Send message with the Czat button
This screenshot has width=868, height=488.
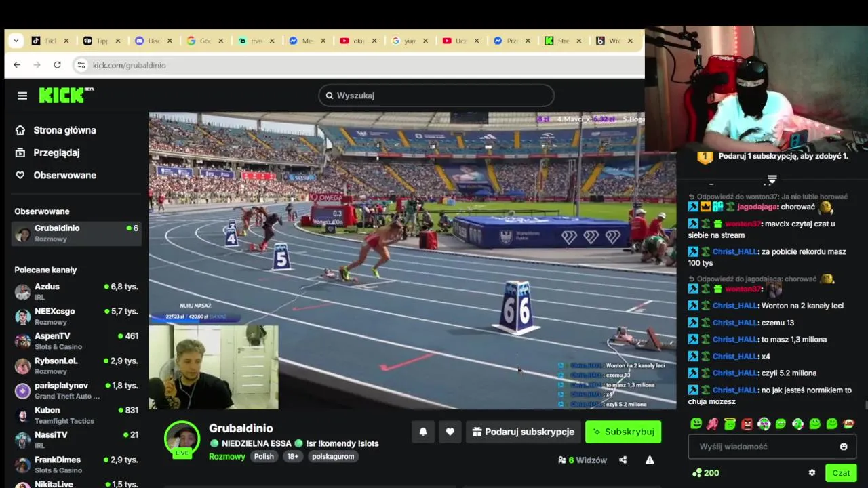tap(841, 473)
